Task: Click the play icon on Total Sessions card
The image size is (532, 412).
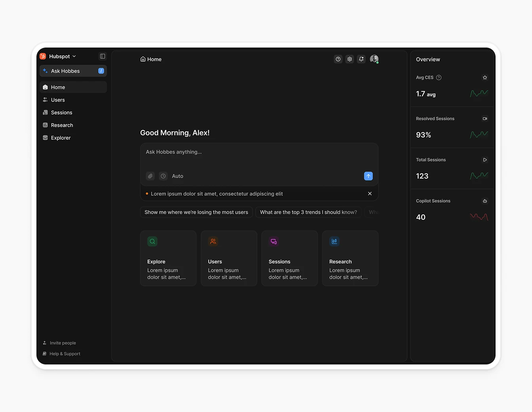Action: tap(485, 160)
